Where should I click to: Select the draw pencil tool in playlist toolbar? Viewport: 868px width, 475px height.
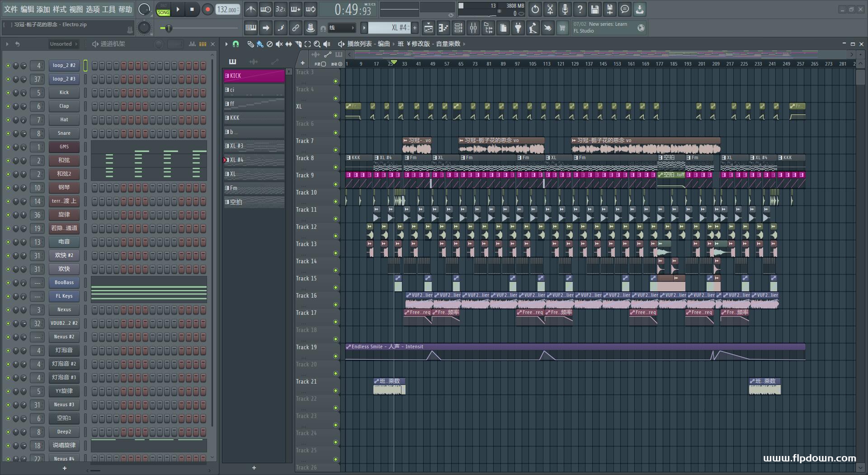[250, 44]
